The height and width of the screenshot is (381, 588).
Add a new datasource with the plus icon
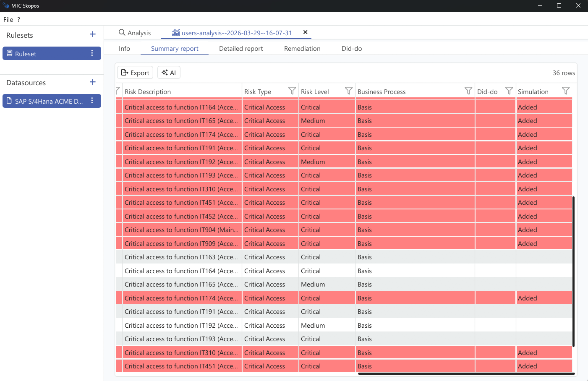92,82
